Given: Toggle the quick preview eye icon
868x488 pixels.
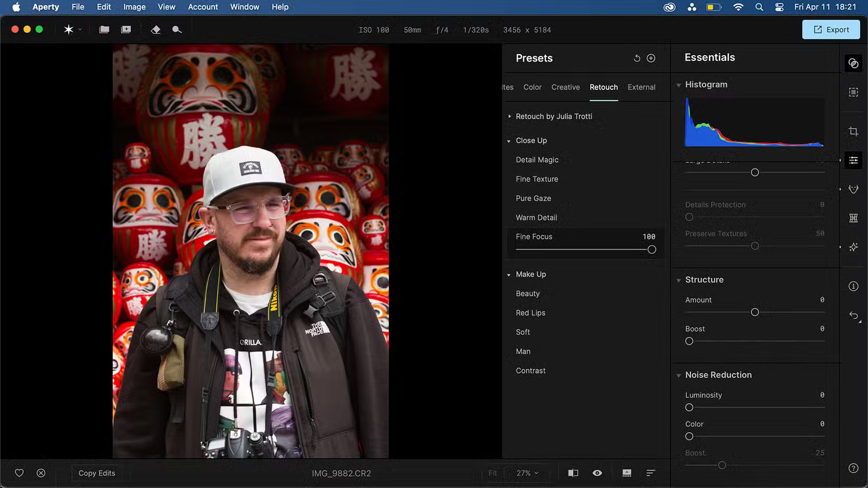Looking at the screenshot, I should click(x=597, y=473).
